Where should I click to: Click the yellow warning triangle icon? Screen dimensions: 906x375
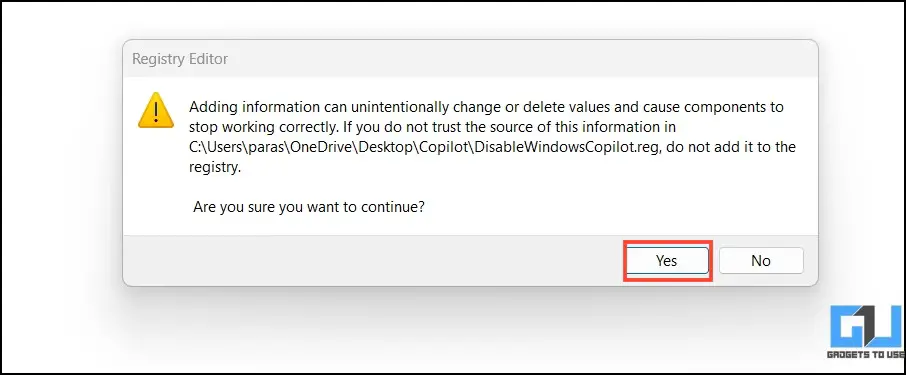coord(156,110)
